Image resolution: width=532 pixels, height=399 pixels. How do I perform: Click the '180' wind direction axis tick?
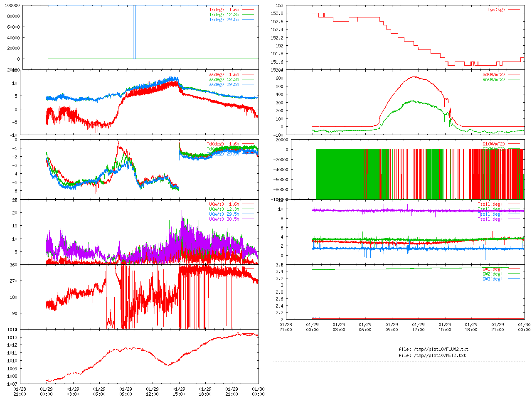[x=13, y=297]
